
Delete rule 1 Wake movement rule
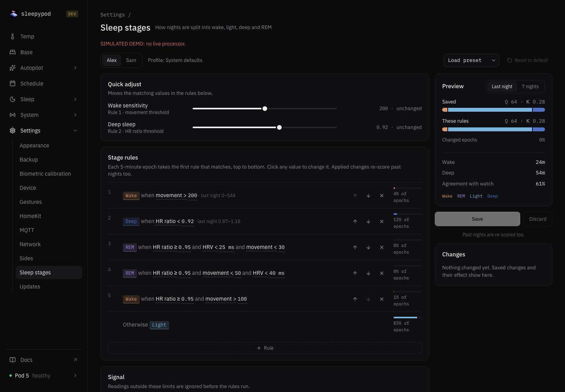coord(382,196)
